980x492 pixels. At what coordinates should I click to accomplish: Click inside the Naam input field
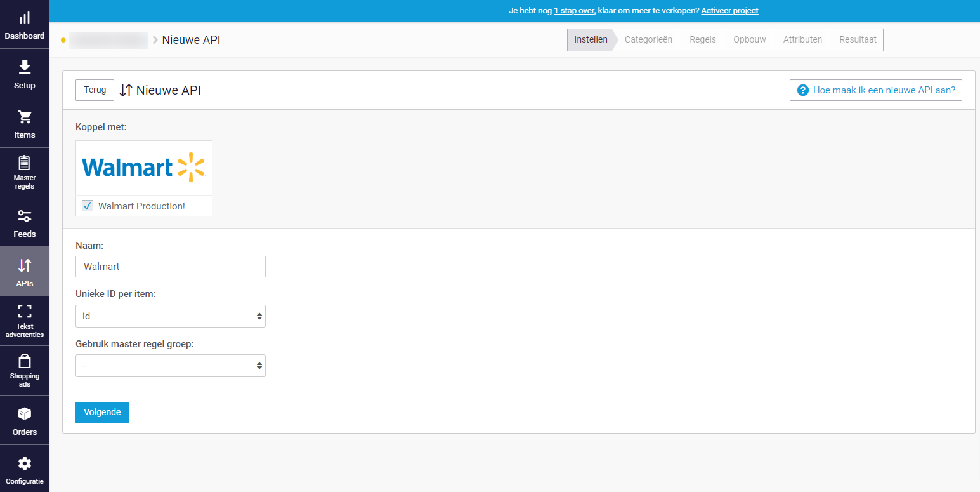pos(170,266)
